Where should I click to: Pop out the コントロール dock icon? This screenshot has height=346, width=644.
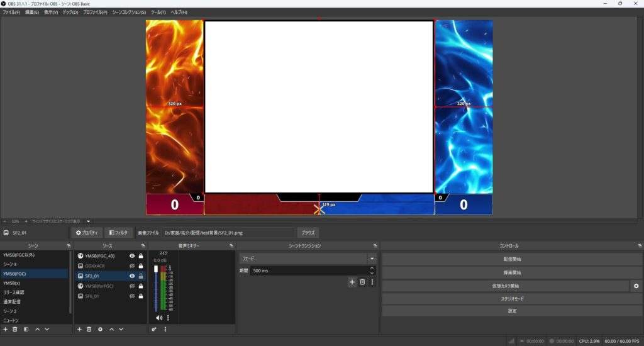pyautogui.click(x=640, y=246)
